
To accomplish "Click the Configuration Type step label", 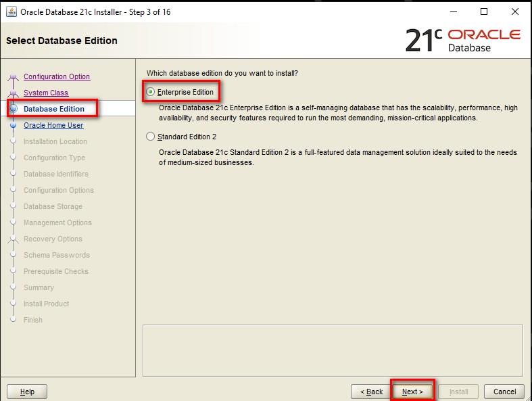I will 54,158.
